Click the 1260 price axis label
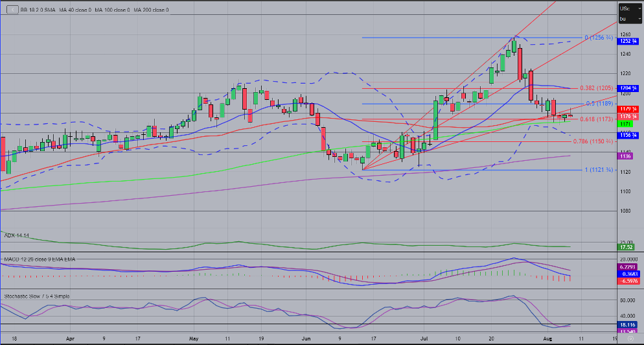Image resolution: width=644 pixels, height=345 pixels. tap(625, 34)
